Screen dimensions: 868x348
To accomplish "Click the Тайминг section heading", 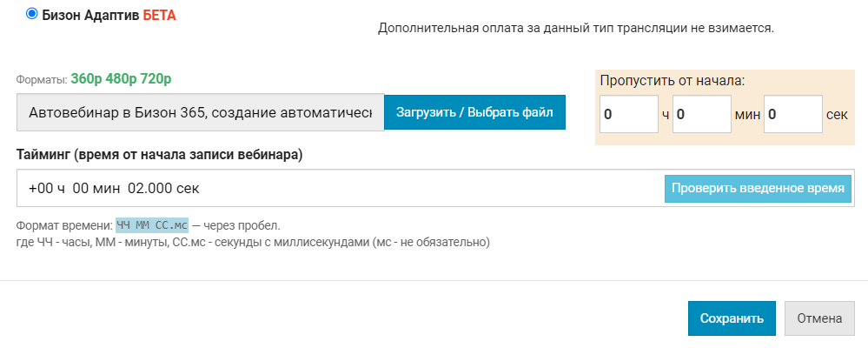I will tap(159, 155).
